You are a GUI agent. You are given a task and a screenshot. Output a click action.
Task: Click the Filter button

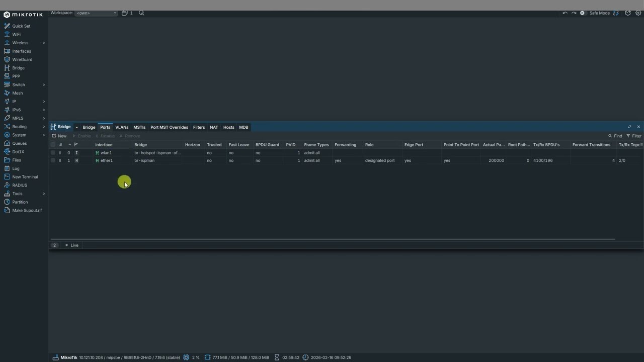(633, 136)
